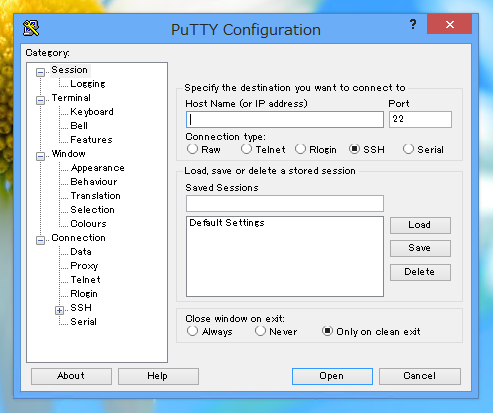The width and height of the screenshot is (493, 413).
Task: Click the question mark help icon
Action: 413,24
